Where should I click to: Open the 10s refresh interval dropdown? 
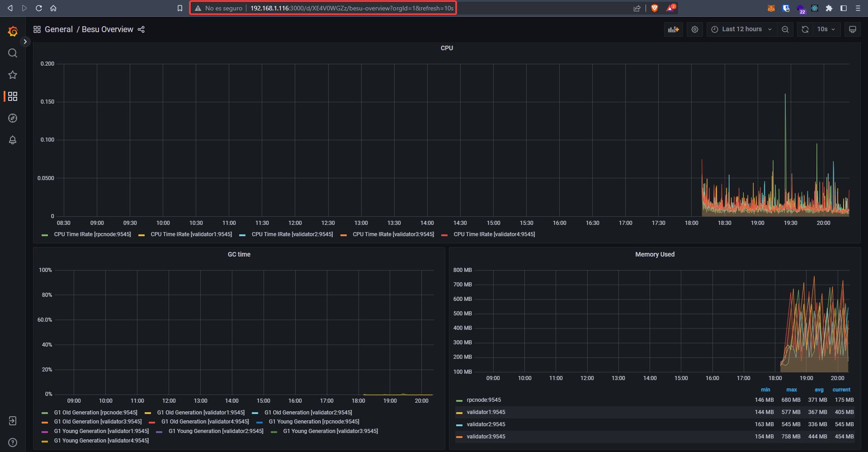(x=826, y=29)
